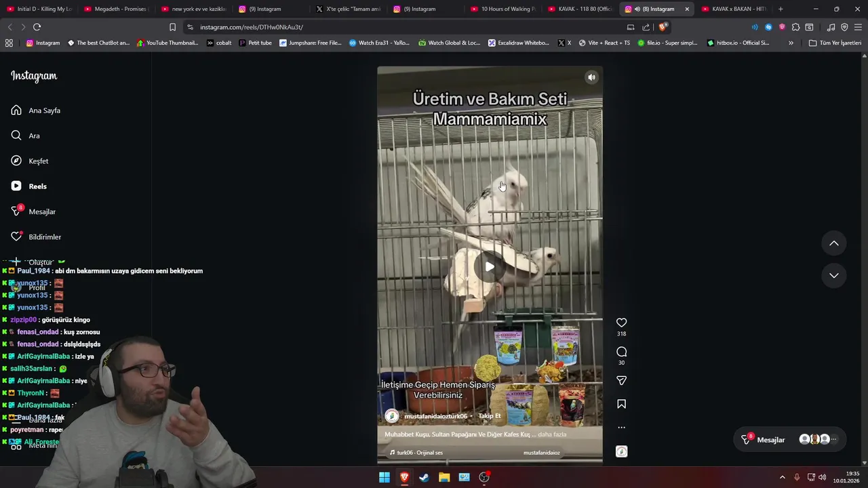868x488 pixels.
Task: Open Brave from the taskbar
Action: click(404, 477)
